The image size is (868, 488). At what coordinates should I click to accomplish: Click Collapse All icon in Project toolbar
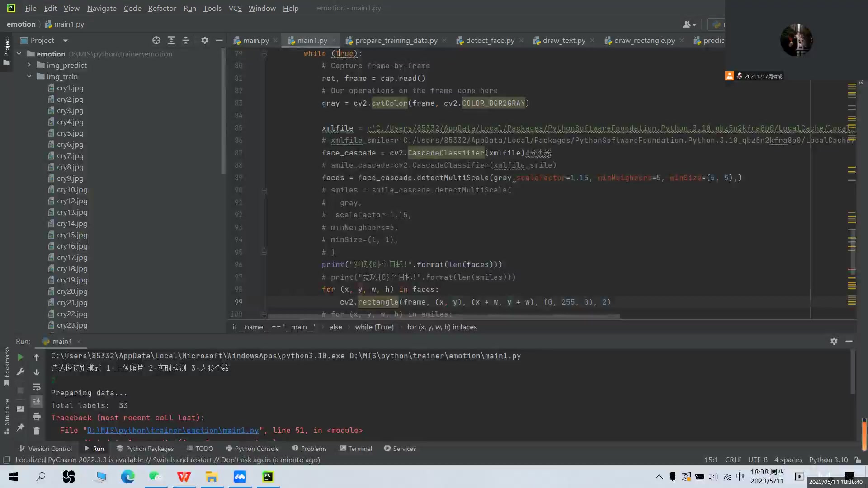tap(186, 40)
